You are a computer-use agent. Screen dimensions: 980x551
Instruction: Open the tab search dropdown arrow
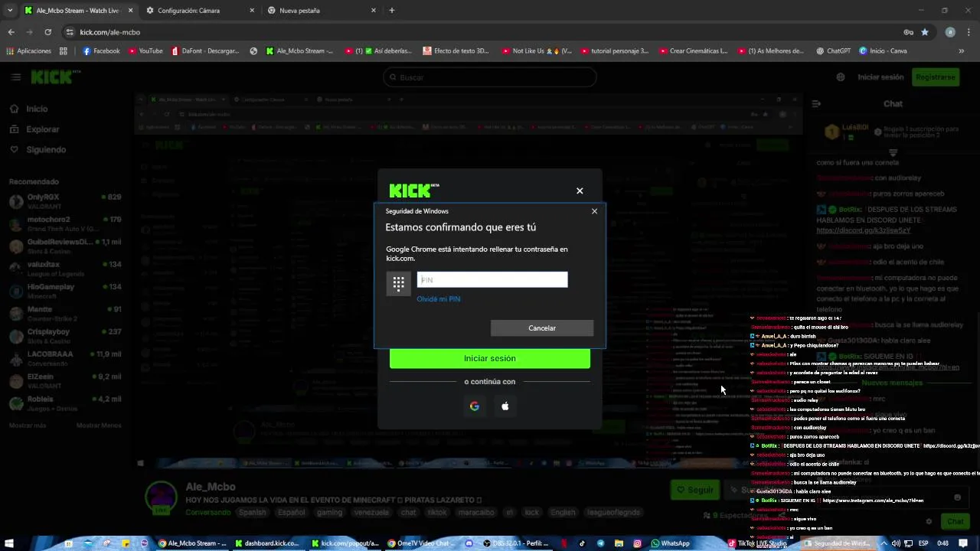10,11
